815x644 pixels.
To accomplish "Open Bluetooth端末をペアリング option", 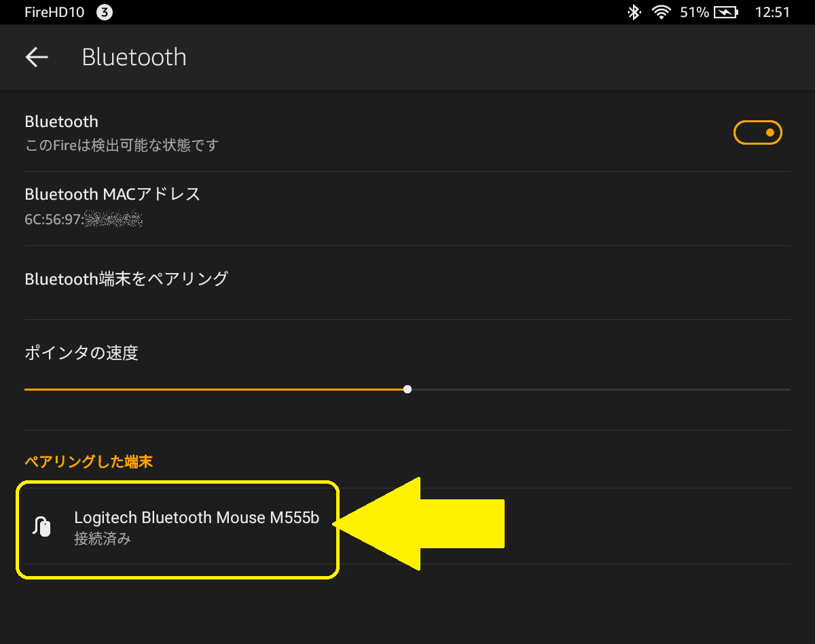I will (x=407, y=283).
